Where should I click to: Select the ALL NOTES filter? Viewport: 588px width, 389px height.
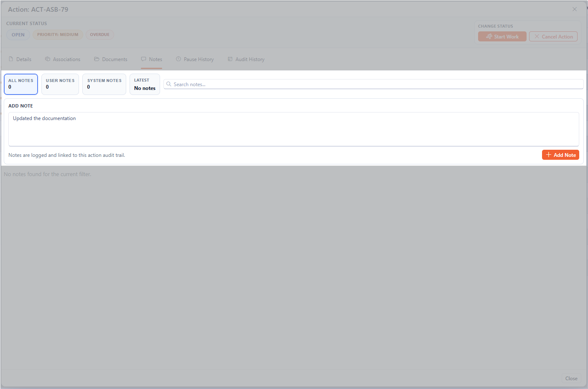pyautogui.click(x=20, y=84)
